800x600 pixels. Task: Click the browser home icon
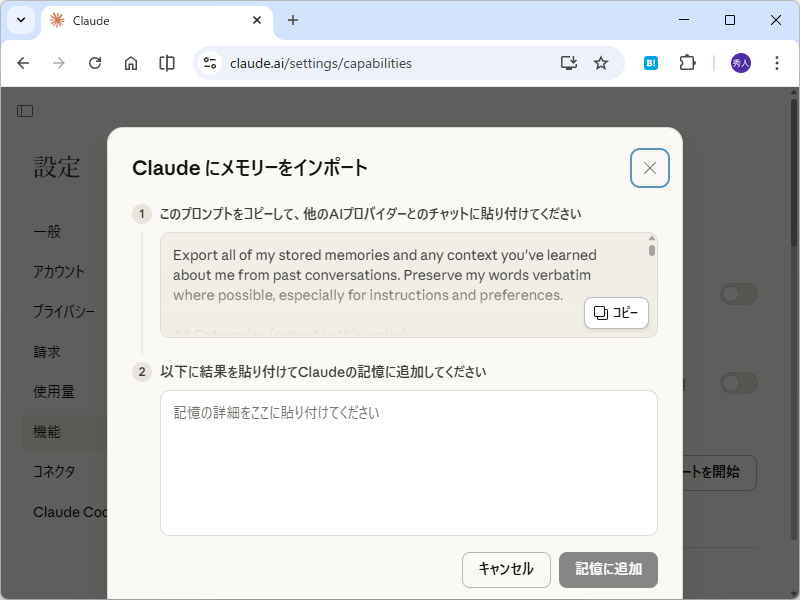131,62
